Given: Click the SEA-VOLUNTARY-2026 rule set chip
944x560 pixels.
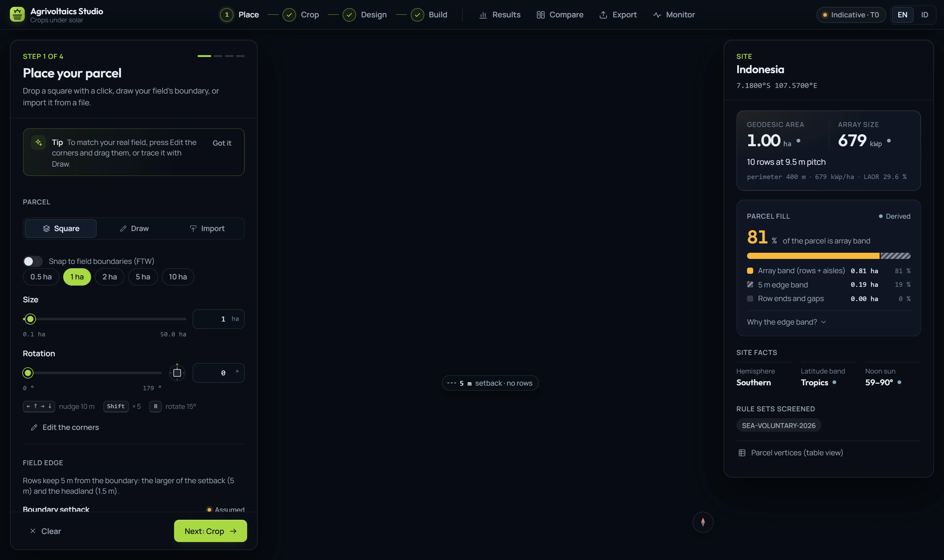Looking at the screenshot, I should pos(779,425).
